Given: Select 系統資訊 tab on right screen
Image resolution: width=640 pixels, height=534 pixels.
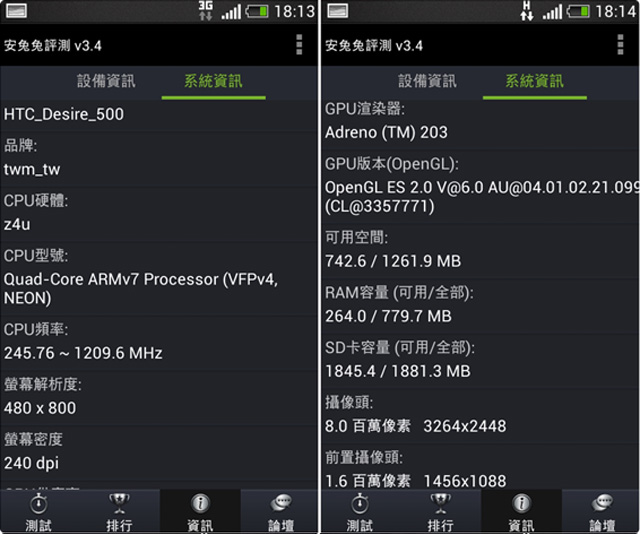Looking at the screenshot, I should point(535,81).
